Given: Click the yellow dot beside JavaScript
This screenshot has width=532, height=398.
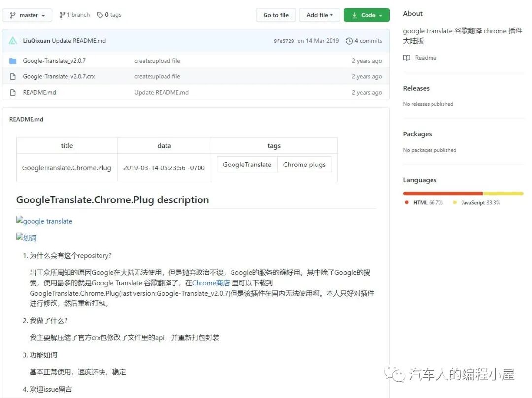Looking at the screenshot, I should [x=455, y=202].
